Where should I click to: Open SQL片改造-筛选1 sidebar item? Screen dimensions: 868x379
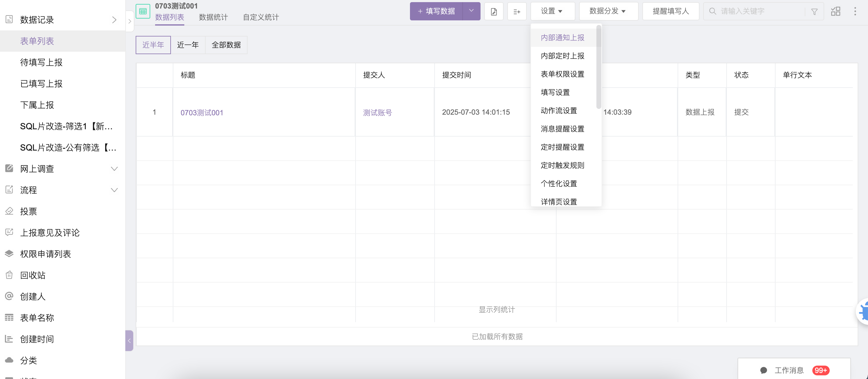click(63, 126)
